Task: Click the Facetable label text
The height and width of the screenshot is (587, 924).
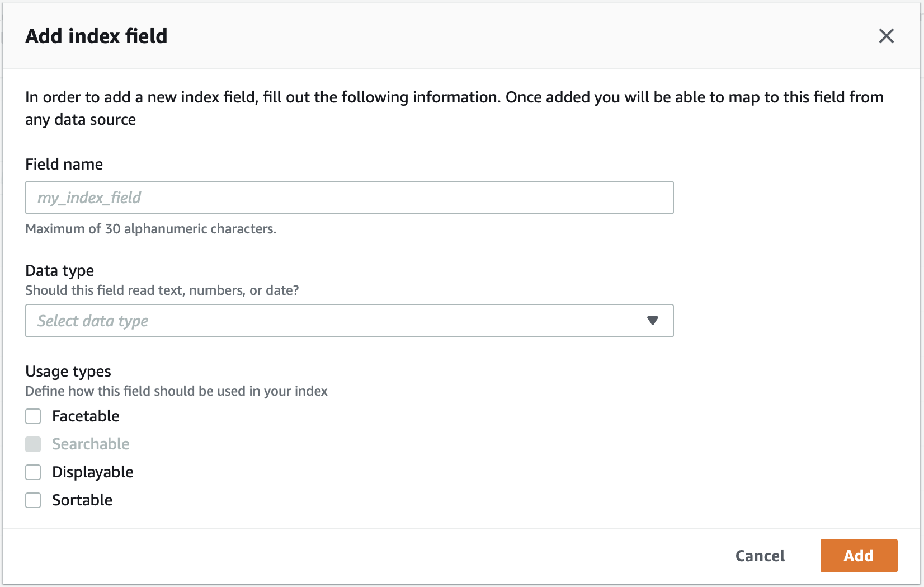Action: pos(86,416)
